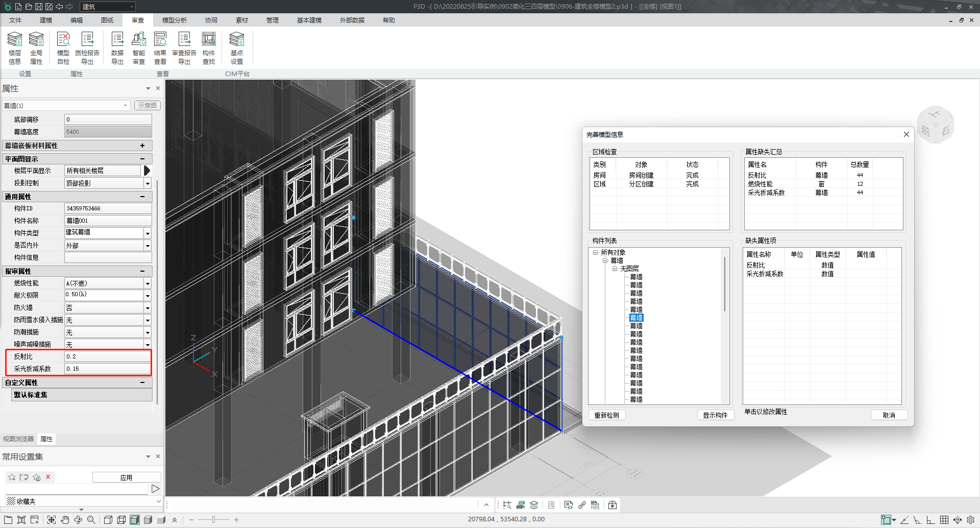The height and width of the screenshot is (528, 980).
Task: Collapse the 平面图显示 section
Action: (142, 159)
